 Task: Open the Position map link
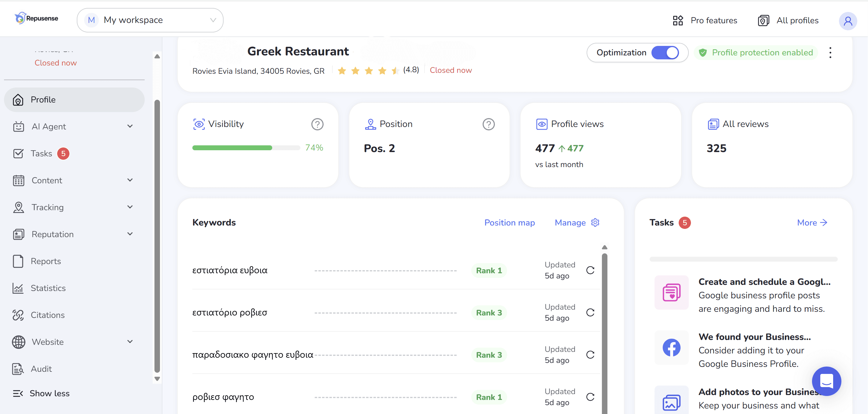tap(509, 222)
